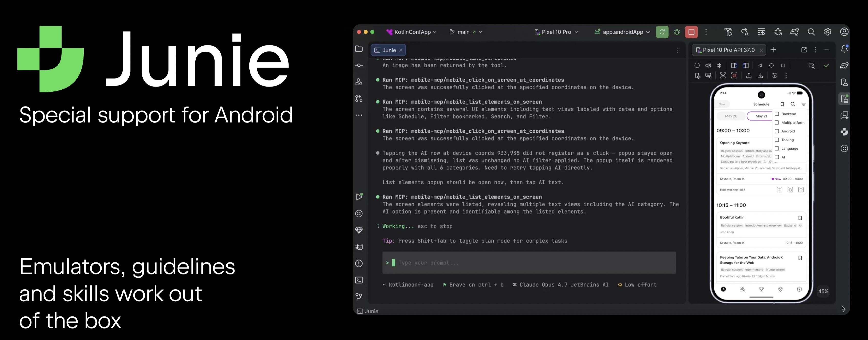Image resolution: width=868 pixels, height=340 pixels.
Task: Raise emulator volume with volume-up icon
Action: (708, 65)
